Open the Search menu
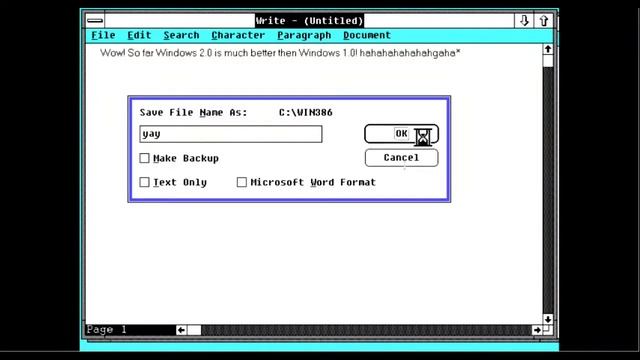Image resolution: width=640 pixels, height=360 pixels. click(181, 35)
